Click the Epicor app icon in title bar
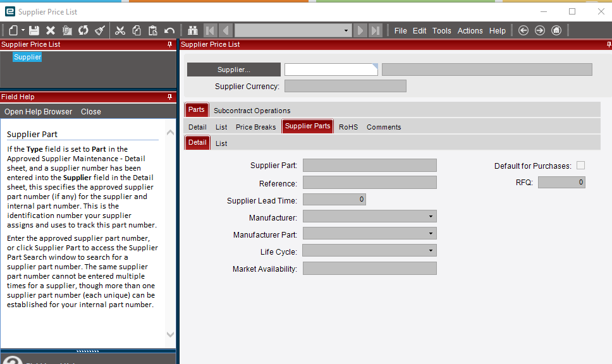The height and width of the screenshot is (364, 612). point(9,12)
